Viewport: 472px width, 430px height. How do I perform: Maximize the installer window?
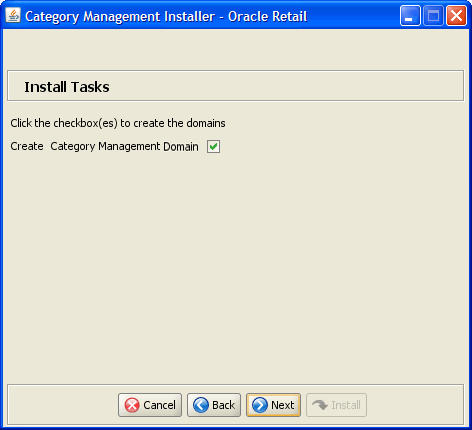point(433,15)
